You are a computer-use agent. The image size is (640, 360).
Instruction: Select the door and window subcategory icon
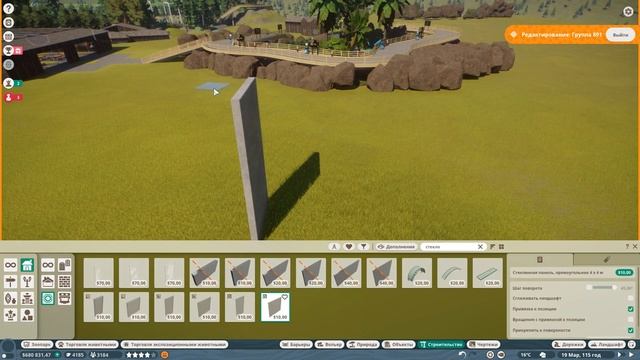click(64, 265)
